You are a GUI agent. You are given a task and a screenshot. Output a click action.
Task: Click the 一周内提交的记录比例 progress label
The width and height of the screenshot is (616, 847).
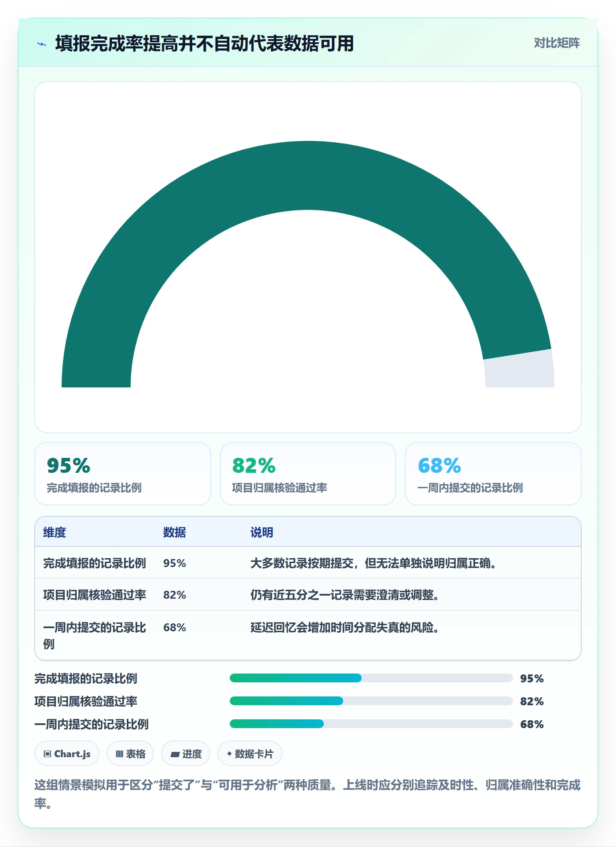click(92, 724)
